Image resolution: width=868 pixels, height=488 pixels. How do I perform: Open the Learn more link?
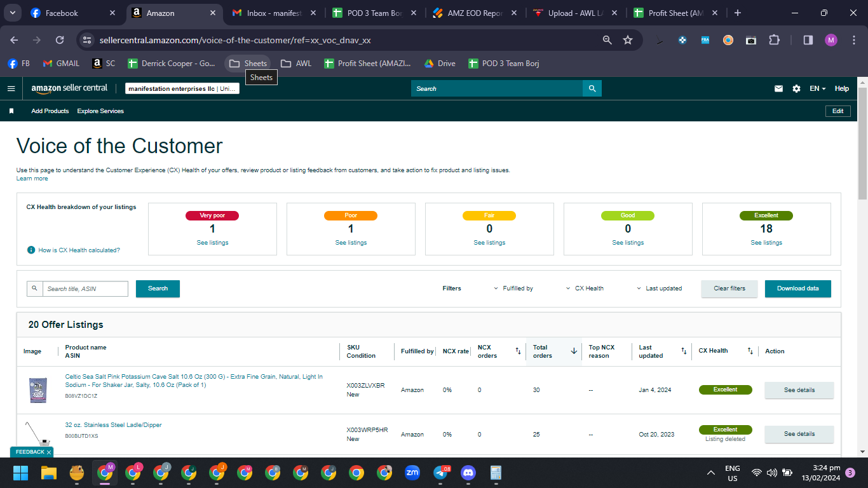(32, 179)
